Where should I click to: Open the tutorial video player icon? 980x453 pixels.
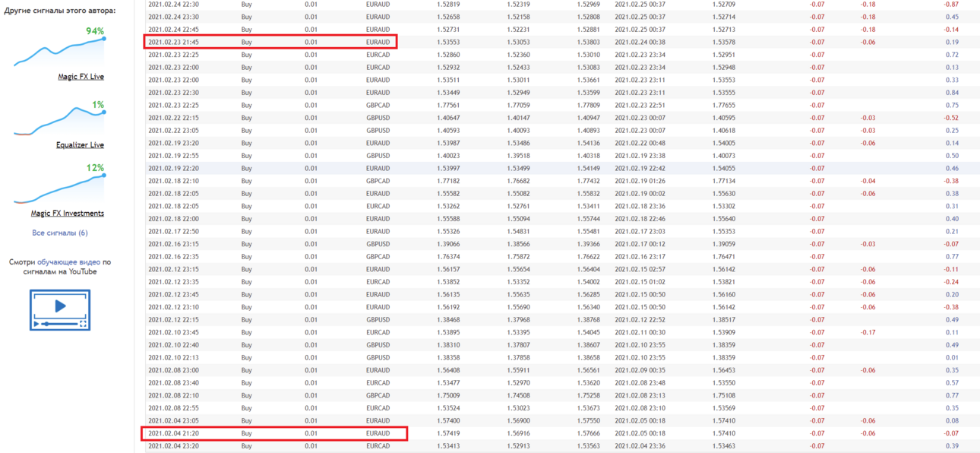pos(60,309)
